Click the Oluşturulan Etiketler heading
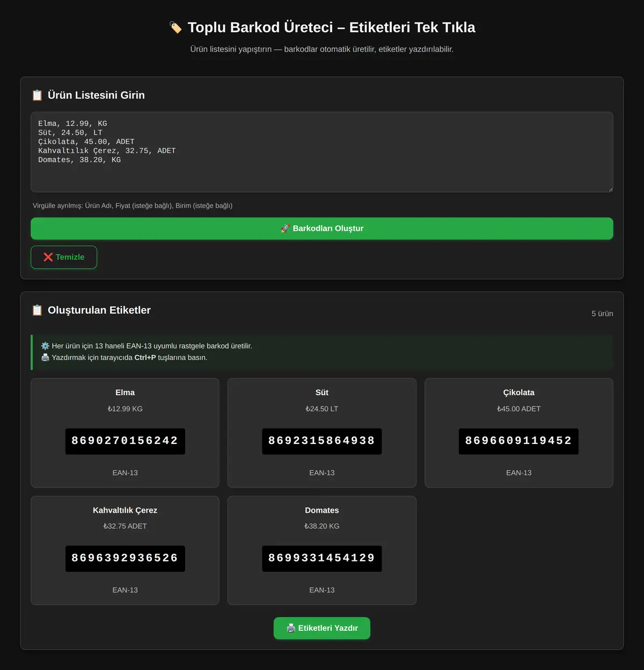644x670 pixels. pos(99,310)
